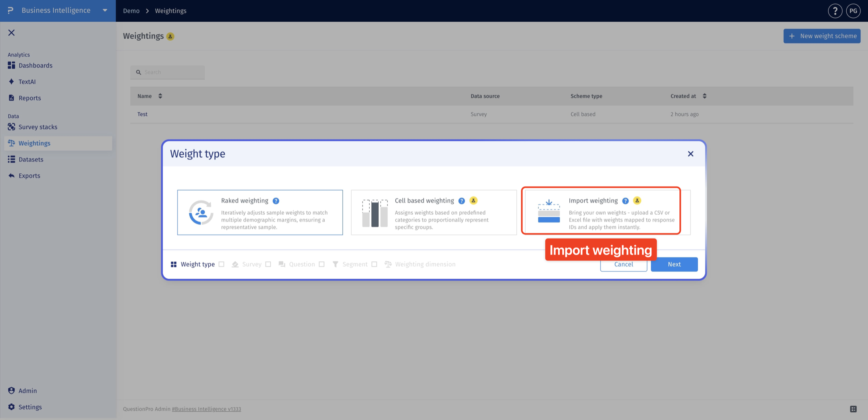Click the checkbox after Segment step
This screenshot has height=420, width=868.
pyautogui.click(x=374, y=264)
